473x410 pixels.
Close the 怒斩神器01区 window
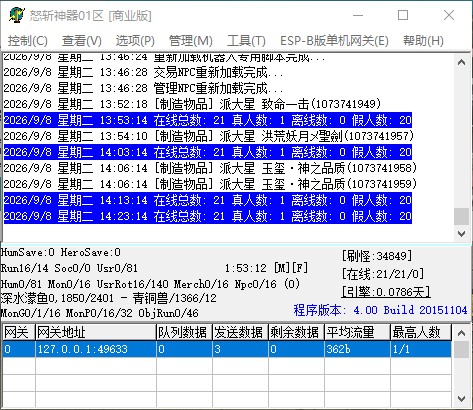[449, 15]
